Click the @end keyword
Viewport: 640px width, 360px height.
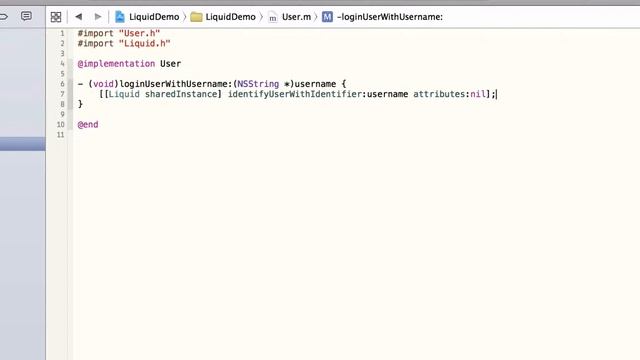pos(88,124)
